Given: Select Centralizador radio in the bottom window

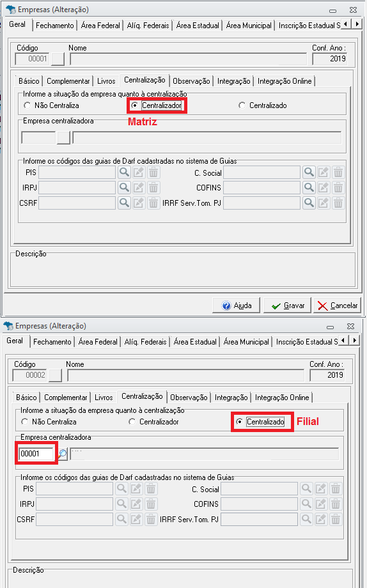Looking at the screenshot, I should pos(154,422).
